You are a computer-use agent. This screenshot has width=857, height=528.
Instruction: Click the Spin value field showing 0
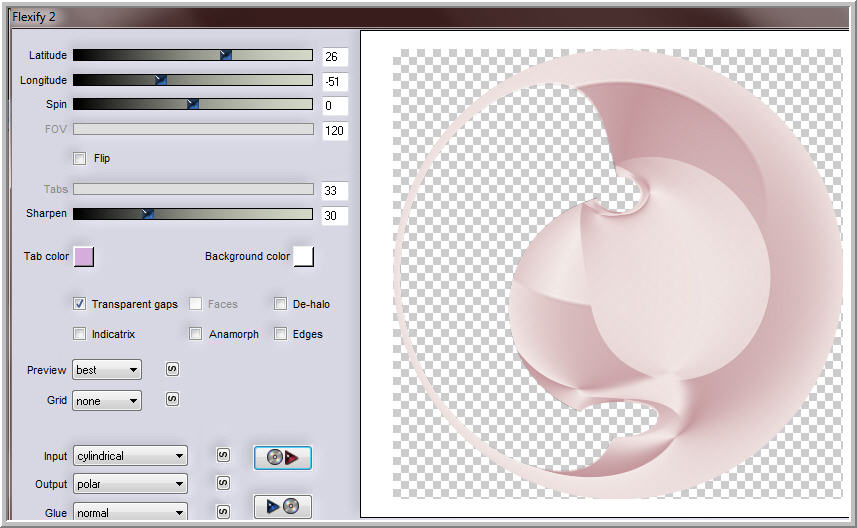pos(335,105)
